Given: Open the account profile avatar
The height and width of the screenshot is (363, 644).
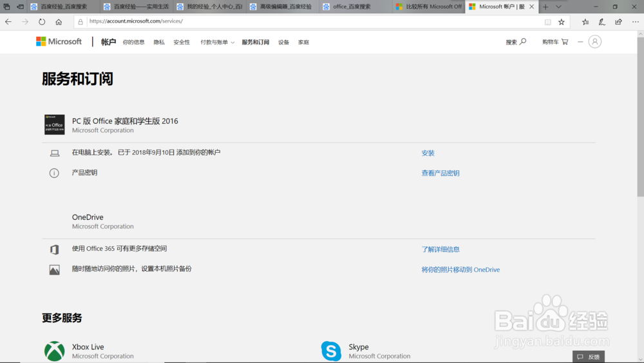Looking at the screenshot, I should (x=594, y=41).
